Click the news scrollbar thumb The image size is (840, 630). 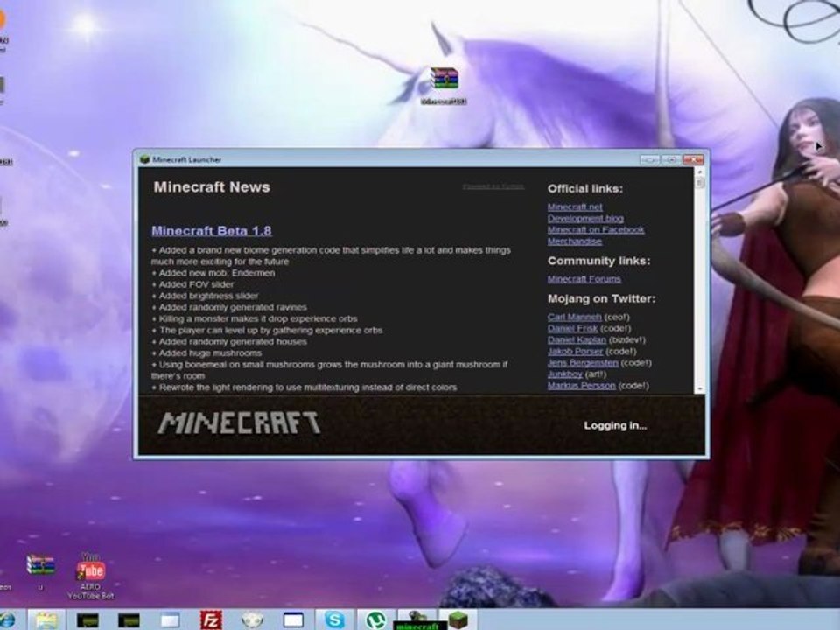click(x=700, y=183)
